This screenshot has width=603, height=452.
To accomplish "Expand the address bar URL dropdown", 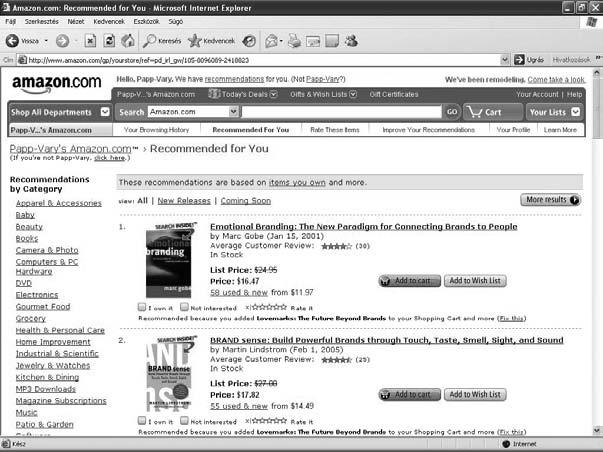I will [x=505, y=60].
